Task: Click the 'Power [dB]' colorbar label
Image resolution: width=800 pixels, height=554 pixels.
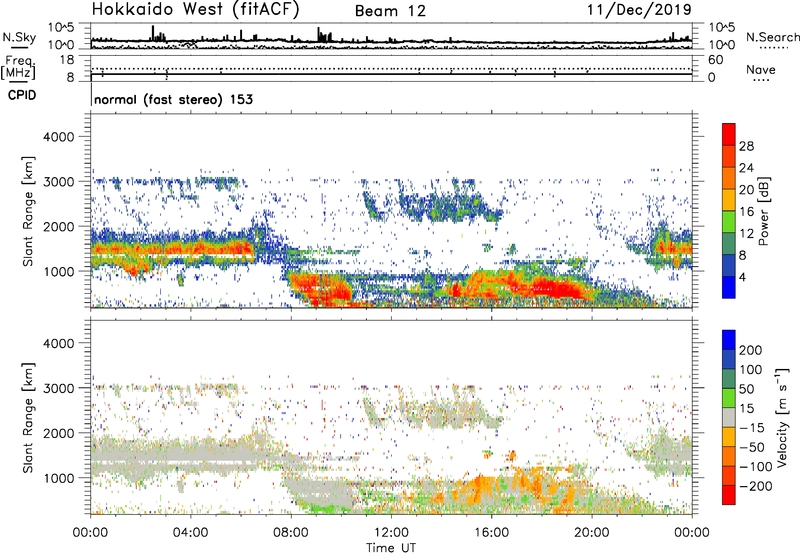Action: click(763, 211)
